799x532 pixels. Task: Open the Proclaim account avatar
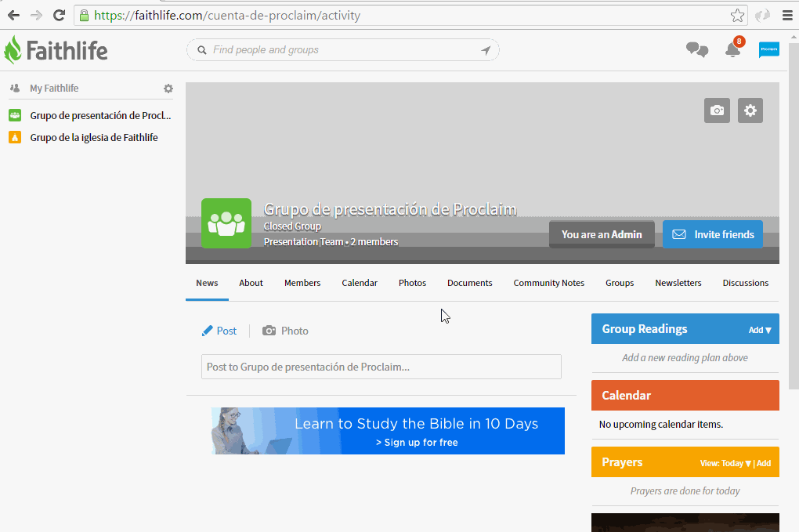tap(769, 49)
